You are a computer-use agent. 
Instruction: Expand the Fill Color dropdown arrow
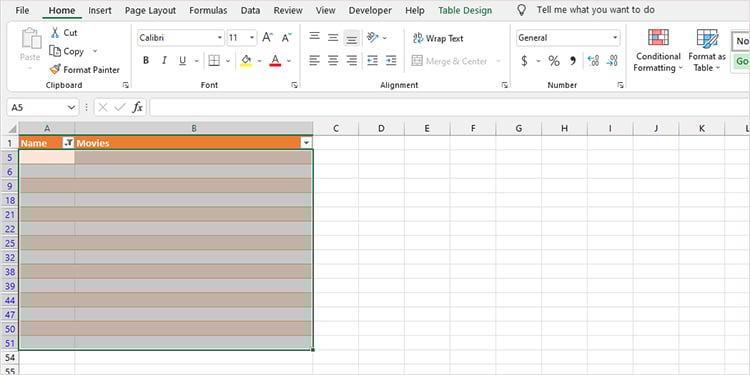point(259,61)
